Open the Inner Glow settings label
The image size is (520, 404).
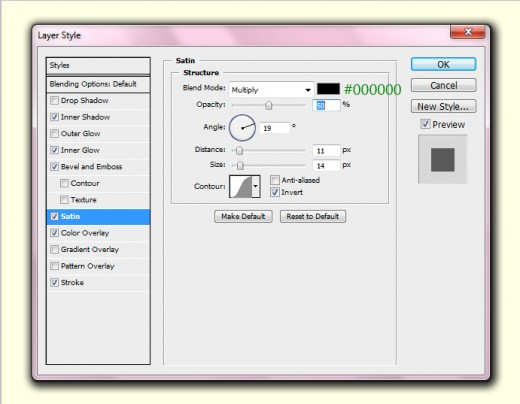(x=80, y=150)
